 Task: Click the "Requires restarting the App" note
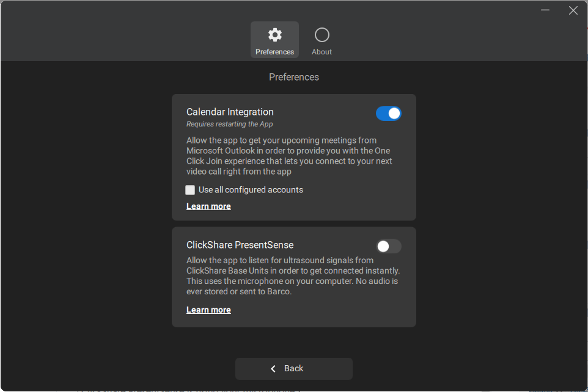pyautogui.click(x=230, y=125)
